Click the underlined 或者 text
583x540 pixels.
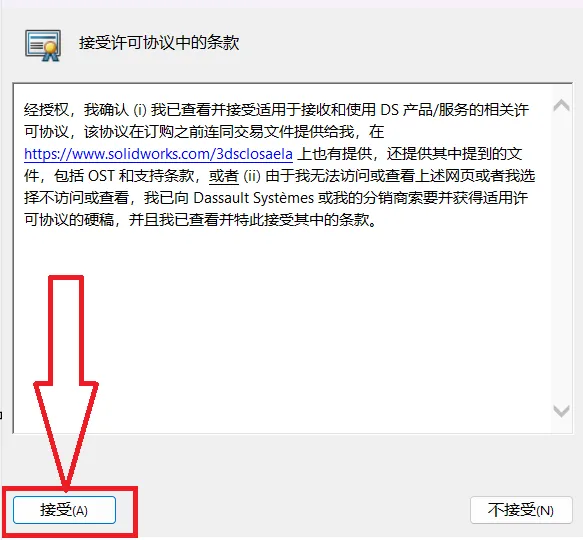tap(223, 176)
